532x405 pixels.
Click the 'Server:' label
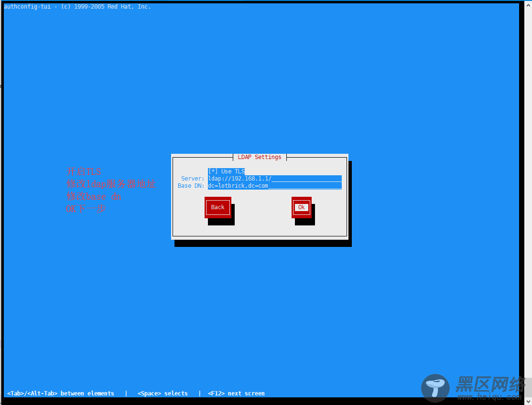[x=192, y=179]
